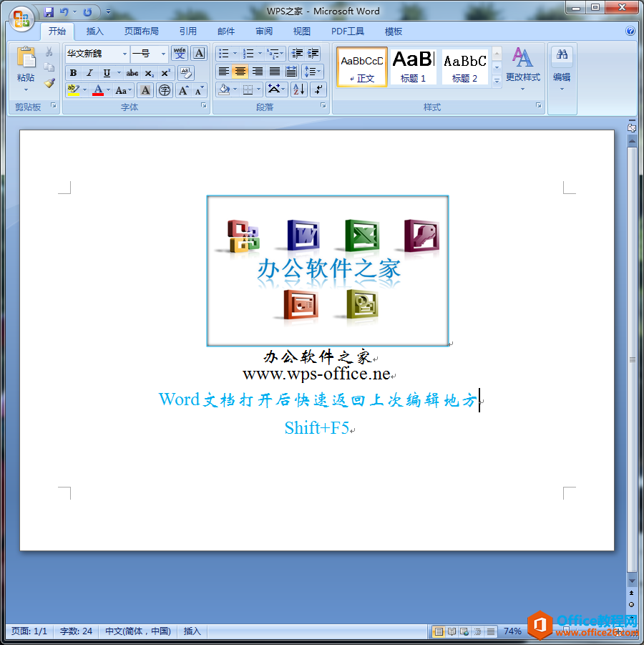Align text right
The image size is (644, 645).
pyautogui.click(x=258, y=72)
